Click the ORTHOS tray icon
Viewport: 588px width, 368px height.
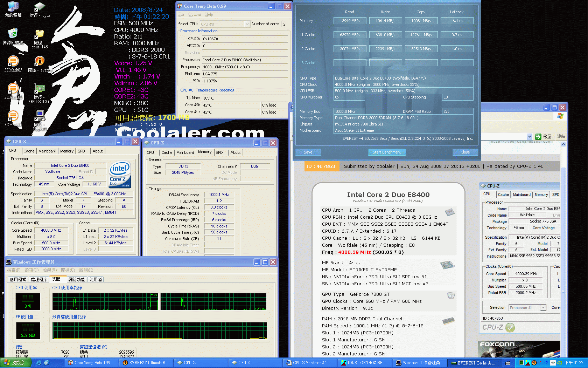(528, 363)
